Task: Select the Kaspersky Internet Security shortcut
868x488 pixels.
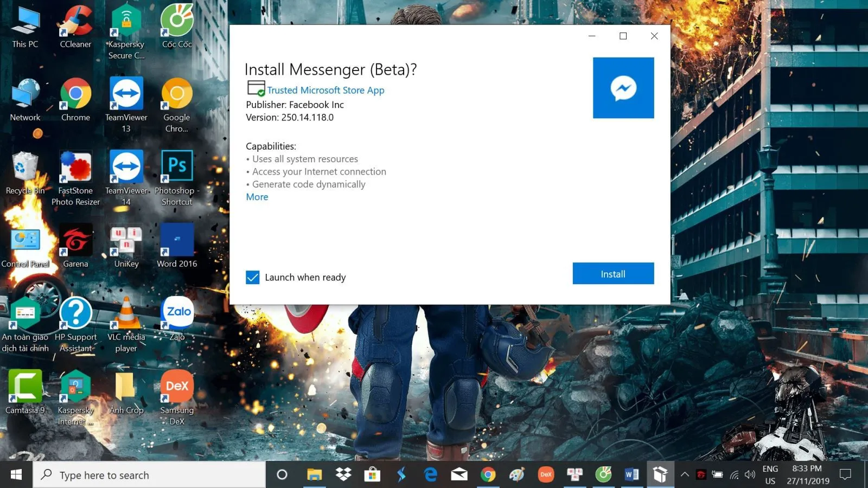Action: click(75, 399)
